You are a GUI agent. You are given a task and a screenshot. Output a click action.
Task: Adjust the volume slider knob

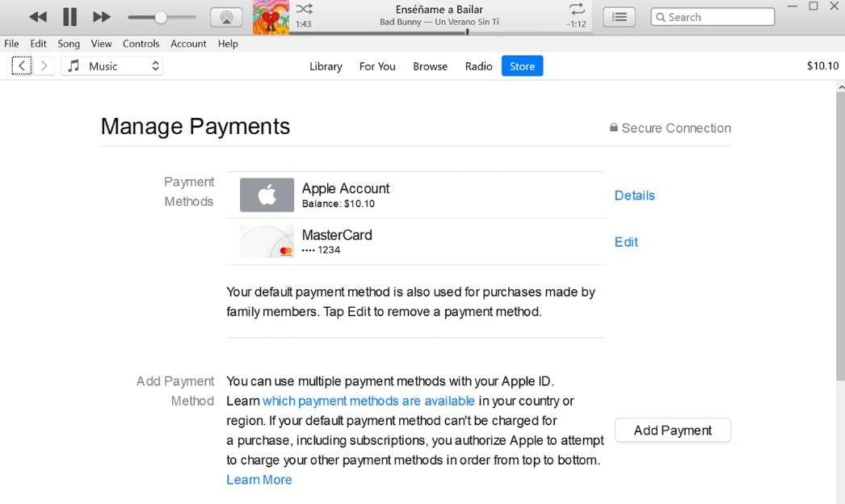pyautogui.click(x=161, y=17)
